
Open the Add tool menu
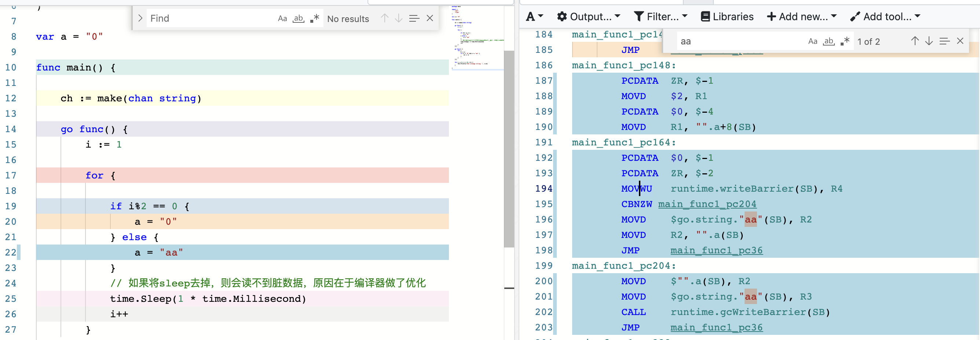click(885, 17)
